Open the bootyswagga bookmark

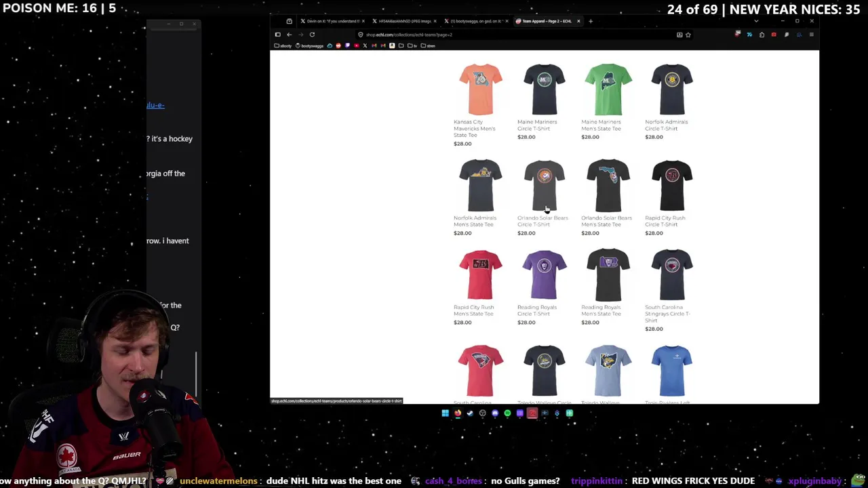tap(309, 45)
